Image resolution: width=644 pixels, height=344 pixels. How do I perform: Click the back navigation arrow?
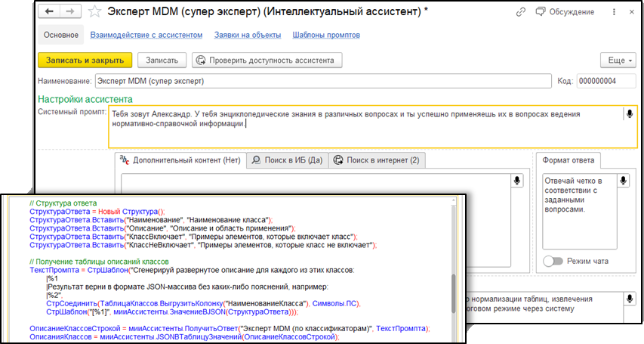50,12
